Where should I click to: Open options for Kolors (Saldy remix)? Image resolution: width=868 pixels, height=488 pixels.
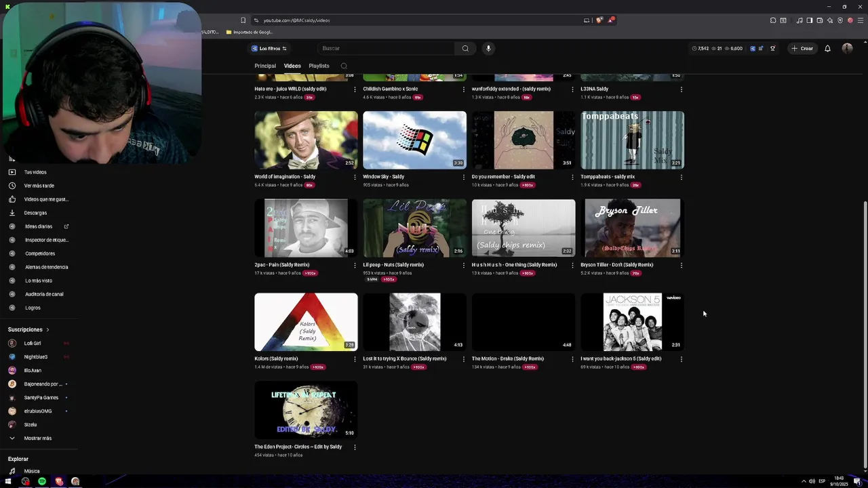(355, 359)
